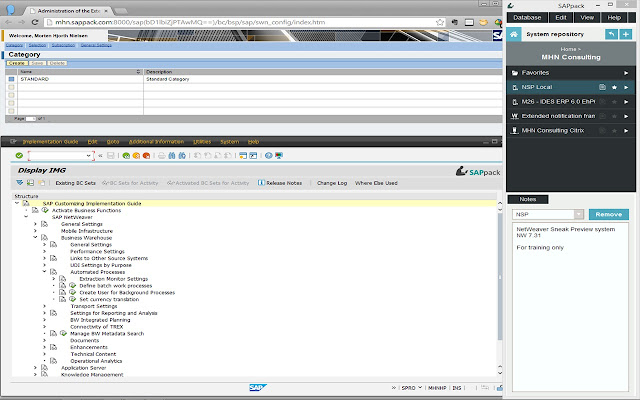Click the Generate Shortcut icon

[253, 156]
